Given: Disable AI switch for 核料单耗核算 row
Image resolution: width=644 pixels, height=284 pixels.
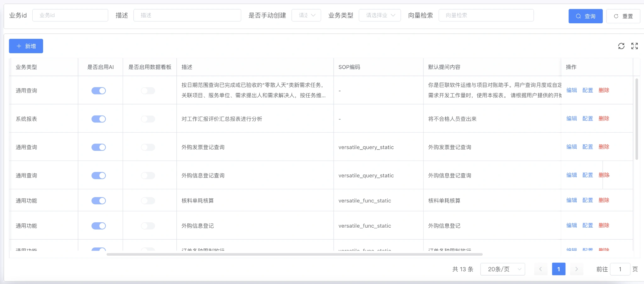Looking at the screenshot, I should click(x=99, y=201).
